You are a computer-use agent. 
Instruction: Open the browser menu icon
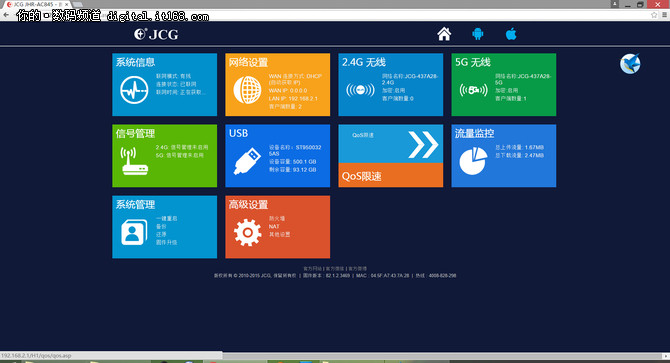click(x=664, y=15)
